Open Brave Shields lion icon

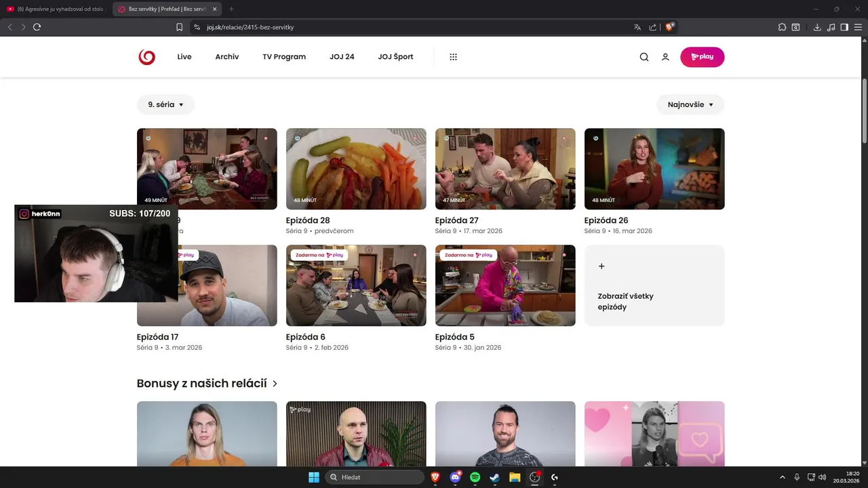(x=669, y=27)
